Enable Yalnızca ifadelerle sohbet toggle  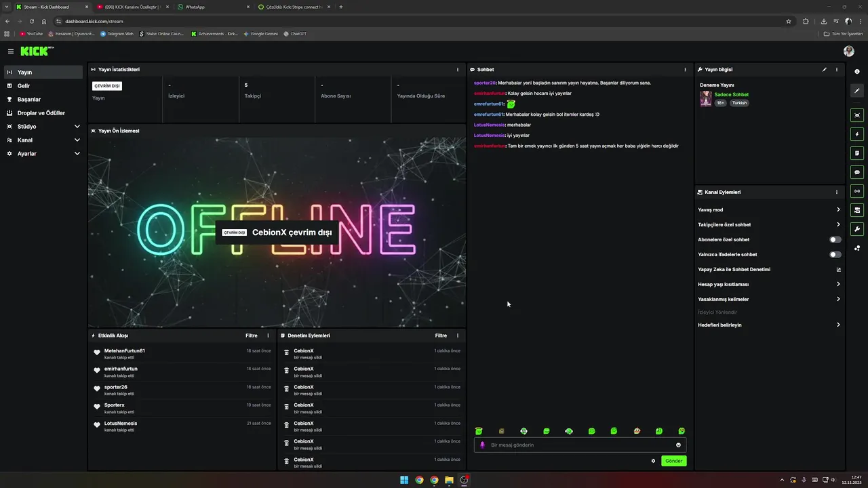click(x=835, y=255)
